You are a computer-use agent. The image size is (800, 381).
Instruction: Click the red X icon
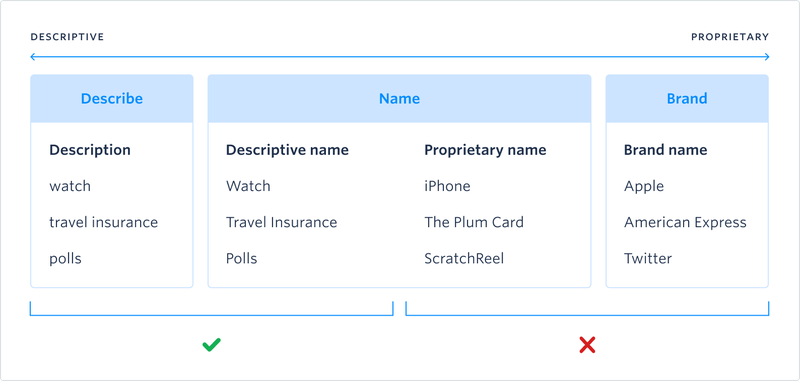click(x=587, y=345)
